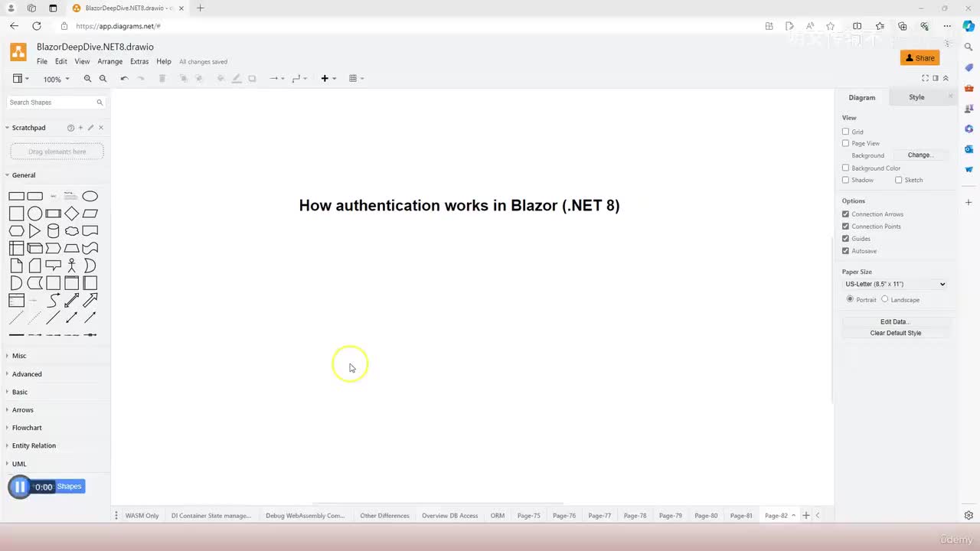Choose the diamond shape

[x=72, y=214]
